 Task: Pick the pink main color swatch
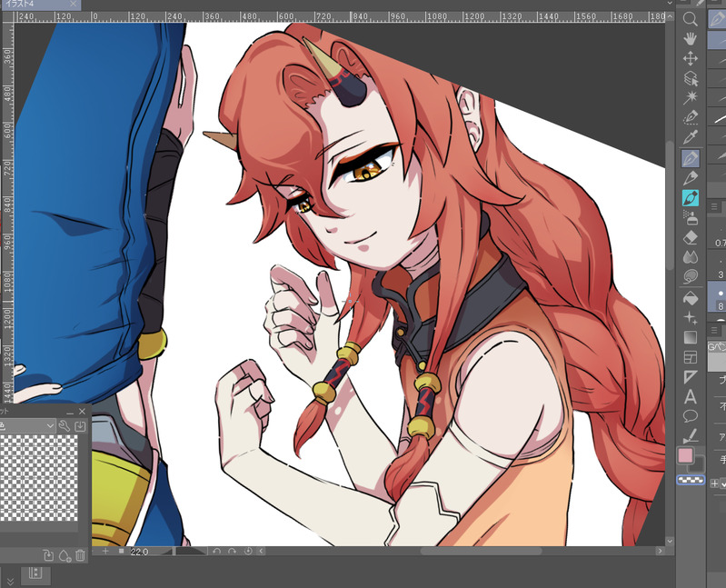click(685, 455)
